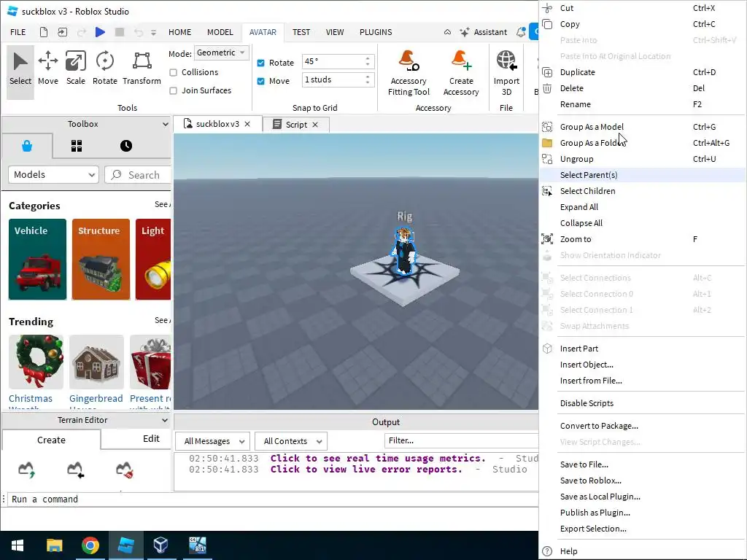Open the terrain Edit tab
747x560 pixels.
click(x=151, y=438)
